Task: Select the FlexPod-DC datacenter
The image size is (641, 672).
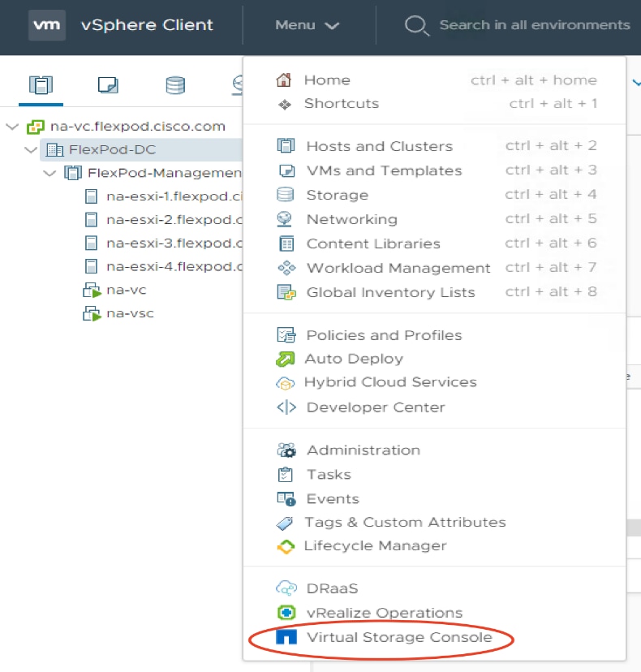Action: (112, 149)
